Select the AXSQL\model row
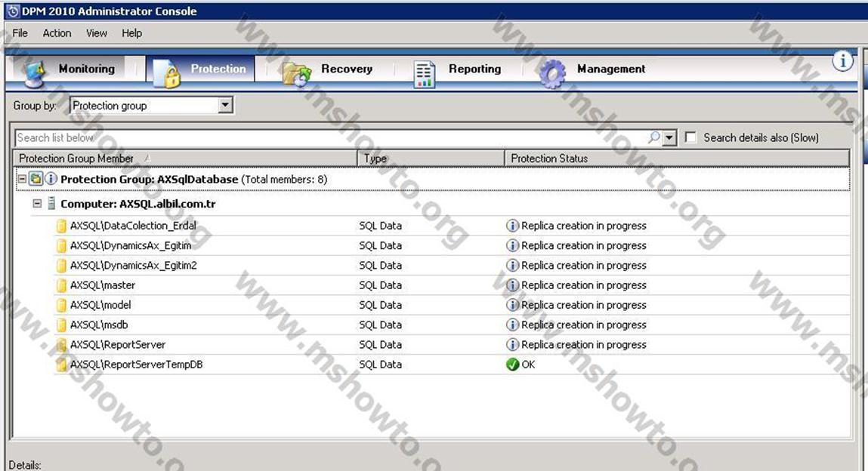 452,305
